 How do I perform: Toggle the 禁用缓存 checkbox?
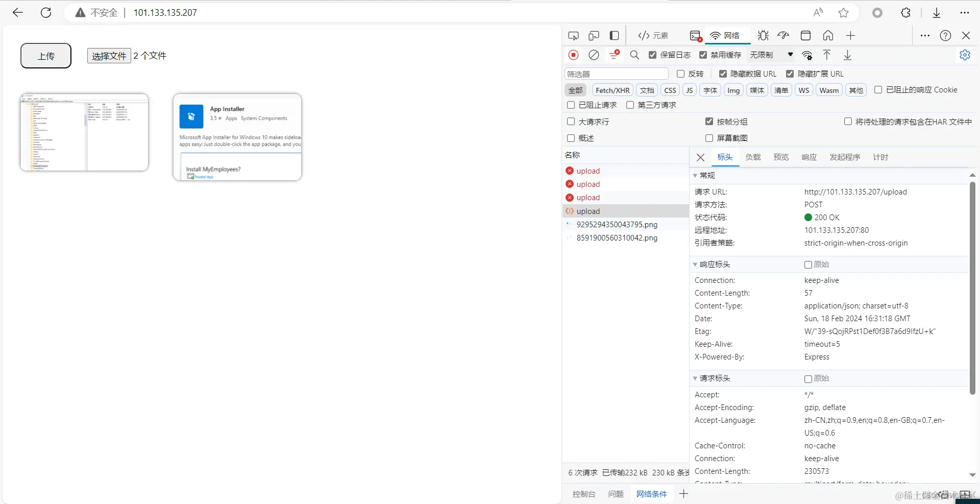click(703, 55)
